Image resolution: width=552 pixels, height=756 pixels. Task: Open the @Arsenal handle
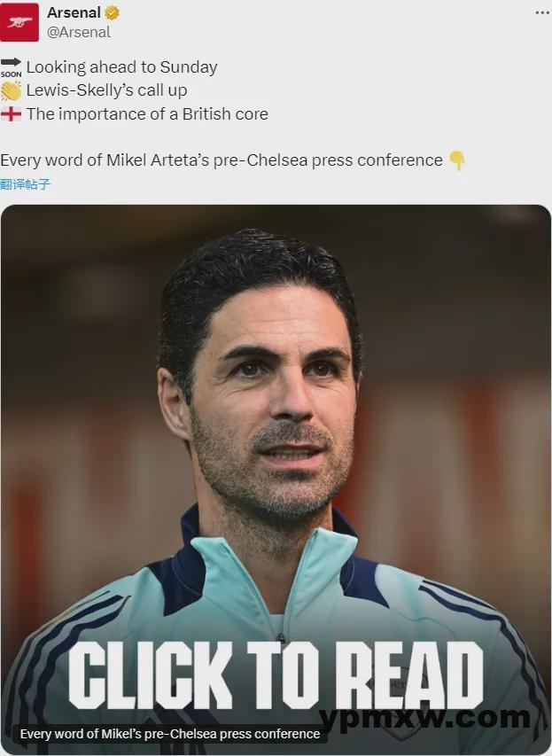79,32
